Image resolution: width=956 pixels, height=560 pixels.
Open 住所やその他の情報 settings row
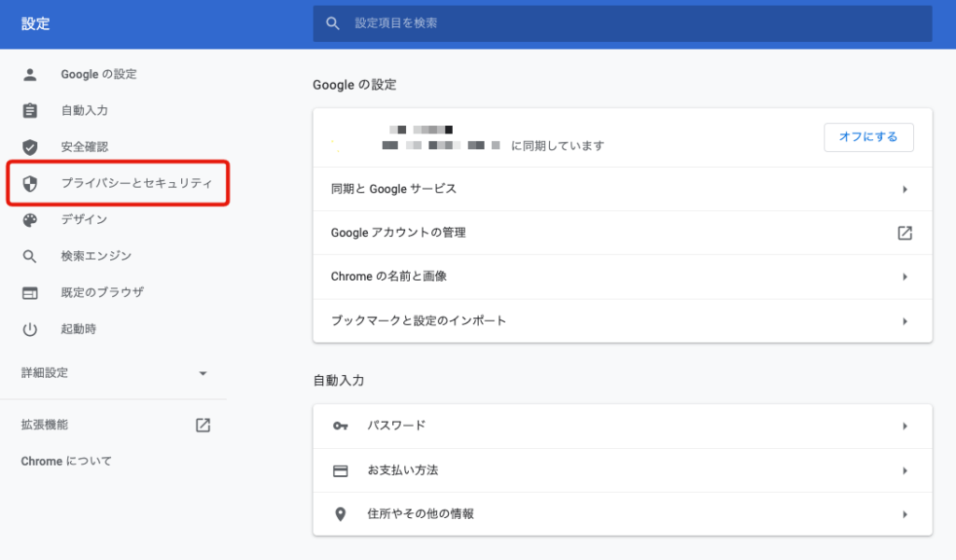(622, 514)
